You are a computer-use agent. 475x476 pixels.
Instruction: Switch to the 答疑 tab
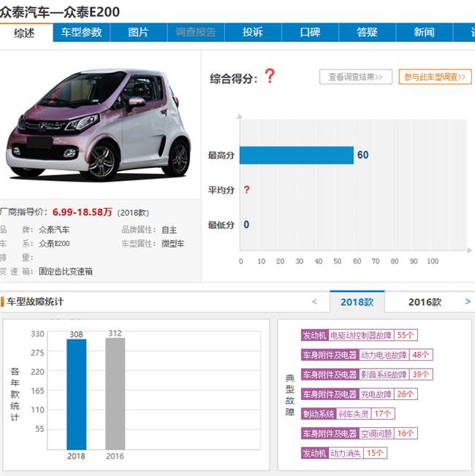pyautogui.click(x=368, y=32)
